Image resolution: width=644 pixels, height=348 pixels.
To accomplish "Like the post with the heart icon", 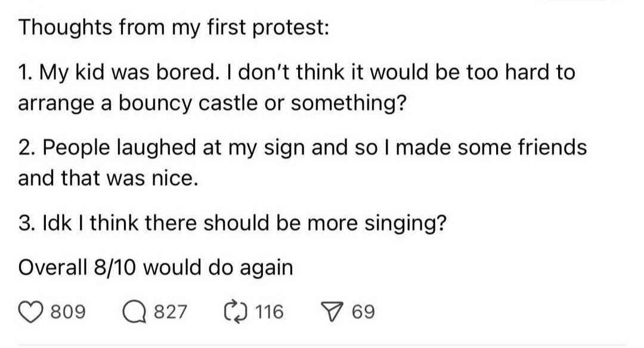I will tap(31, 312).
